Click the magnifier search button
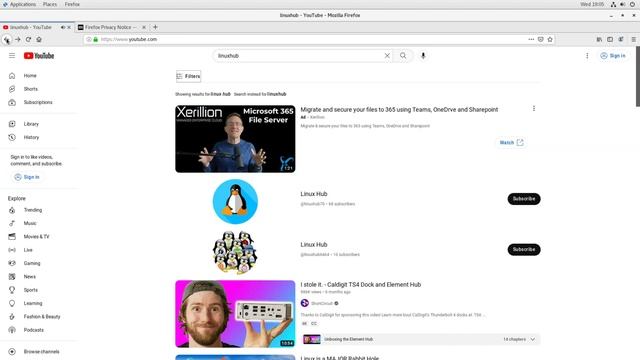 (x=403, y=56)
